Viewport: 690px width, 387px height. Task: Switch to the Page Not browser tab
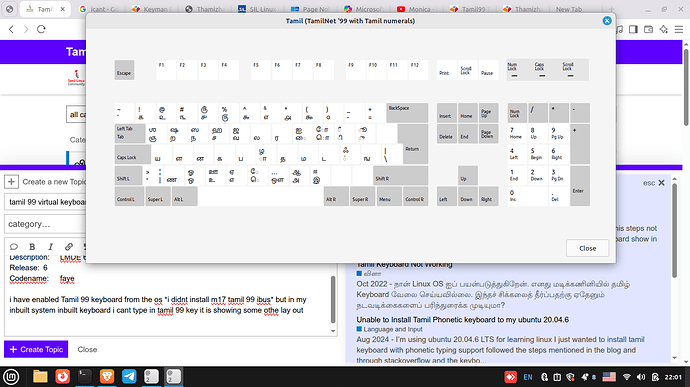tap(312, 9)
